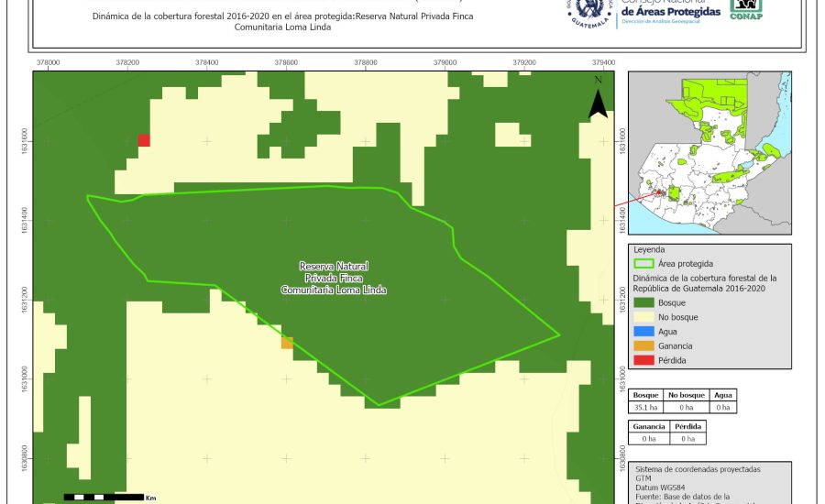This screenshot has height=504, width=825.
Task: Click the Reserva Natural Privada map label
Action: point(334,278)
